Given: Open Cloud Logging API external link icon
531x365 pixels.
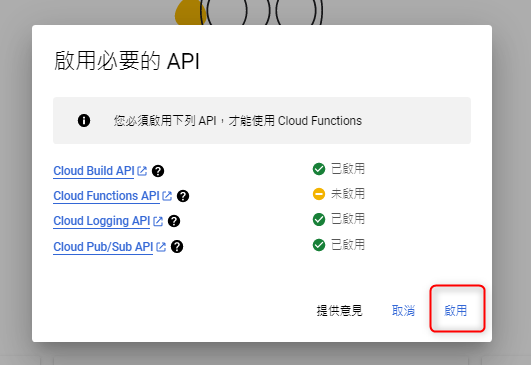Looking at the screenshot, I should pos(158,221).
